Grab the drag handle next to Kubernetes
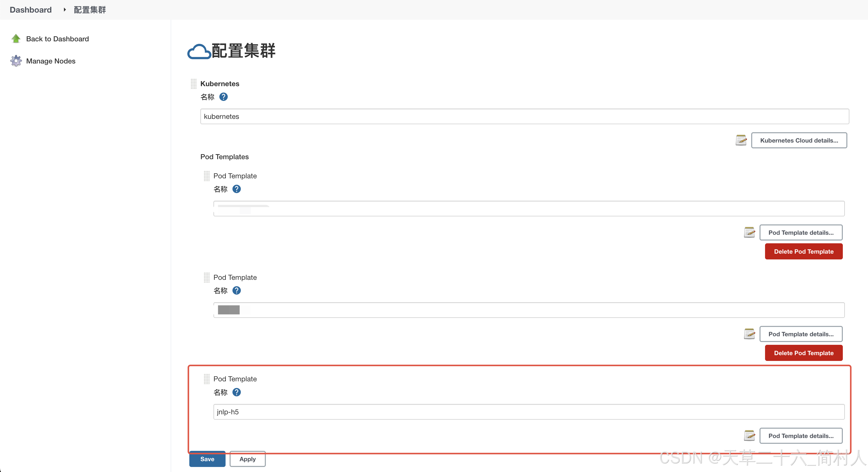The width and height of the screenshot is (868, 472). [193, 84]
